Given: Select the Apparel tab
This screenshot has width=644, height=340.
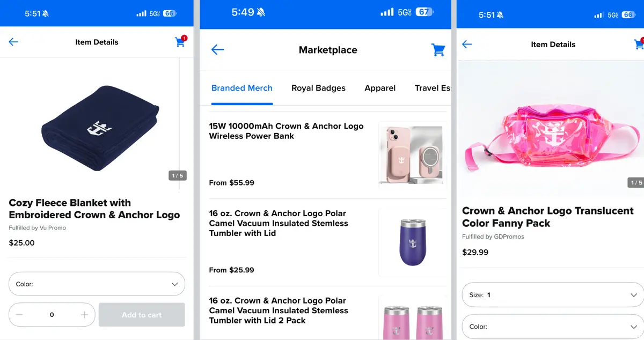Looking at the screenshot, I should click(x=380, y=88).
